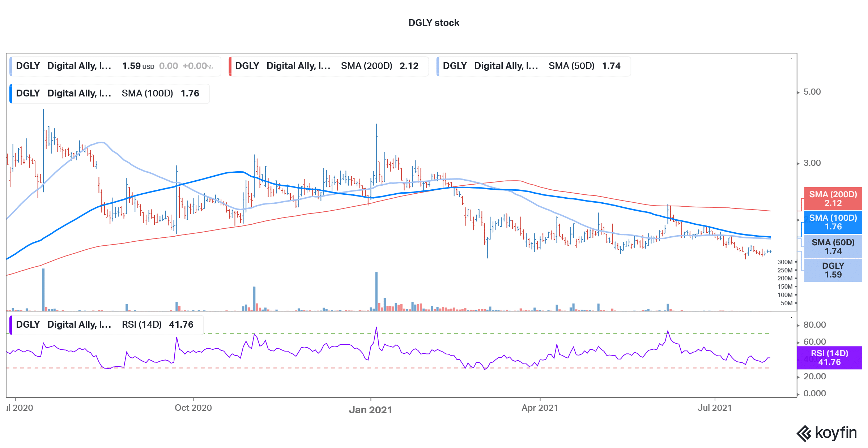Click the 5.00 price axis value

tap(812, 92)
